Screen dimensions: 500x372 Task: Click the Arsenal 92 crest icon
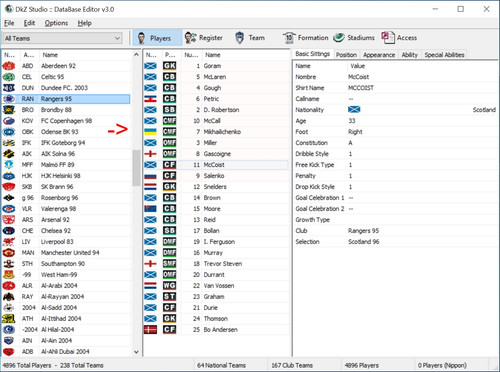[x=9, y=220]
